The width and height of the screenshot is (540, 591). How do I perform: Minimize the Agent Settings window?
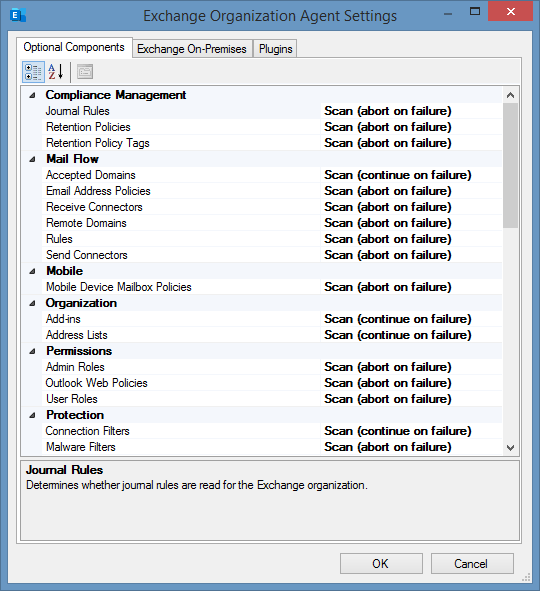tap(448, 14)
